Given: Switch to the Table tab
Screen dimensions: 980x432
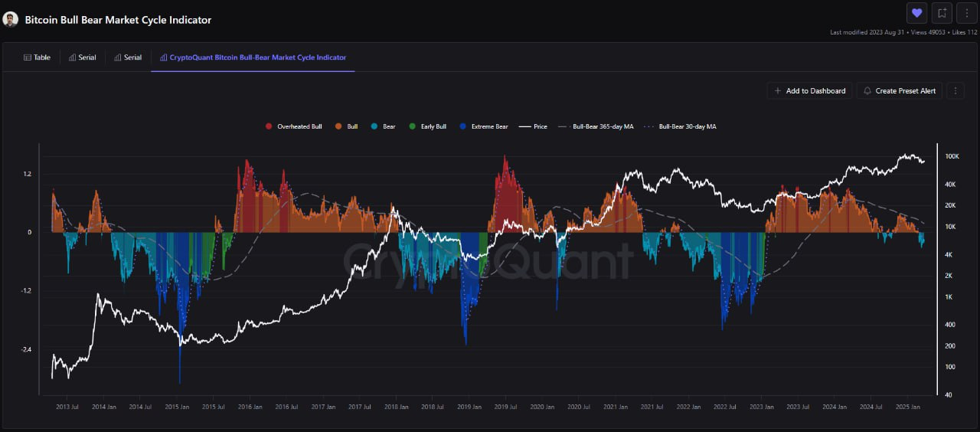Looking at the screenshot, I should pyautogui.click(x=37, y=57).
